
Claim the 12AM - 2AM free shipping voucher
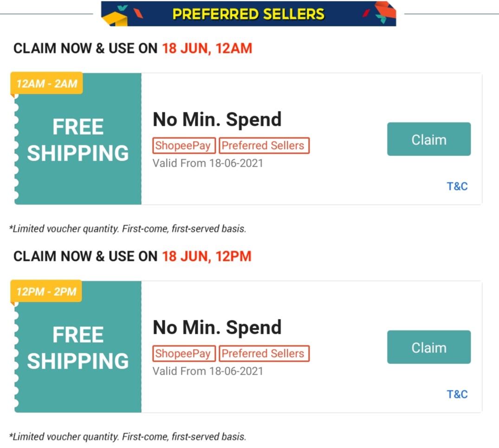coord(428,139)
